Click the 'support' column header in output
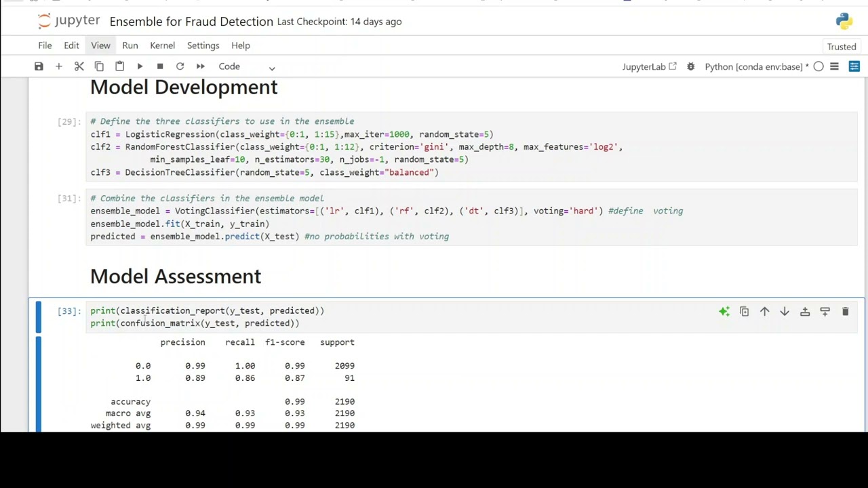 [337, 342]
